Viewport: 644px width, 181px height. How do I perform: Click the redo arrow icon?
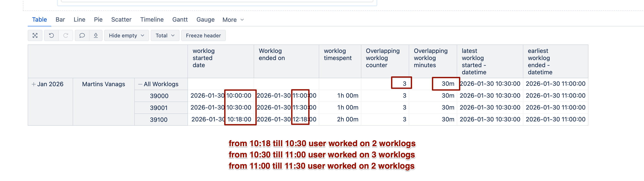66,35
